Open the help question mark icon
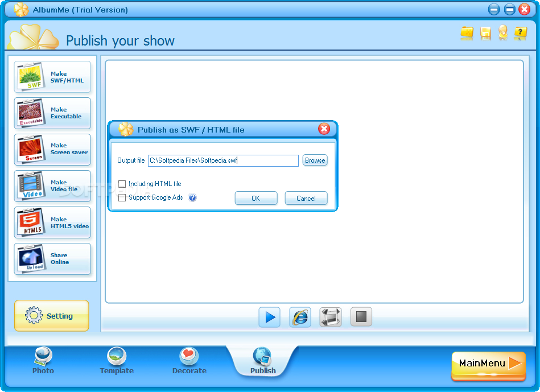 coord(521,33)
